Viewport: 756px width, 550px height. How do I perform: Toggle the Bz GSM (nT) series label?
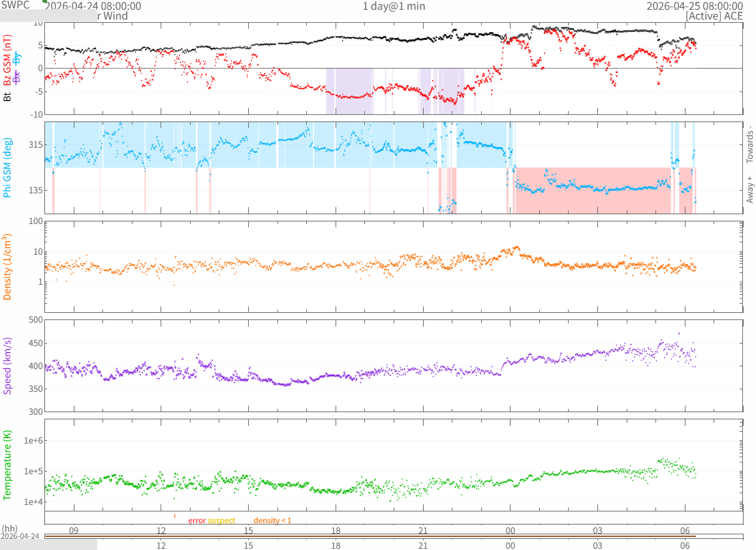pos(7,60)
